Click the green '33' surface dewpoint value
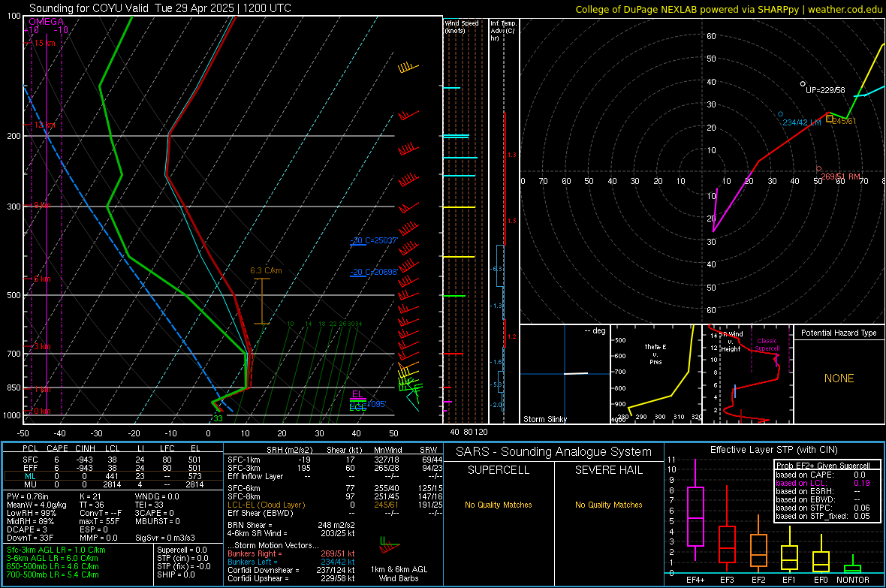The image size is (886, 588). point(218,418)
